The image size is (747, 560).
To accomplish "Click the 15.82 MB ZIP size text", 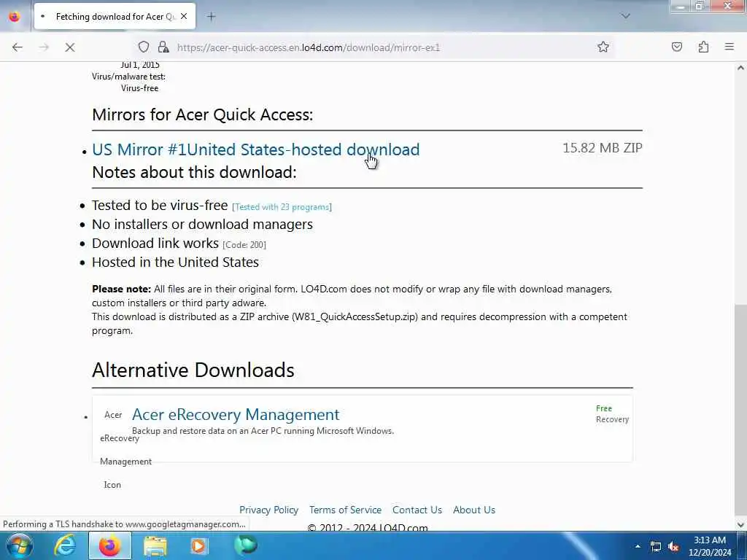I will pos(602,148).
